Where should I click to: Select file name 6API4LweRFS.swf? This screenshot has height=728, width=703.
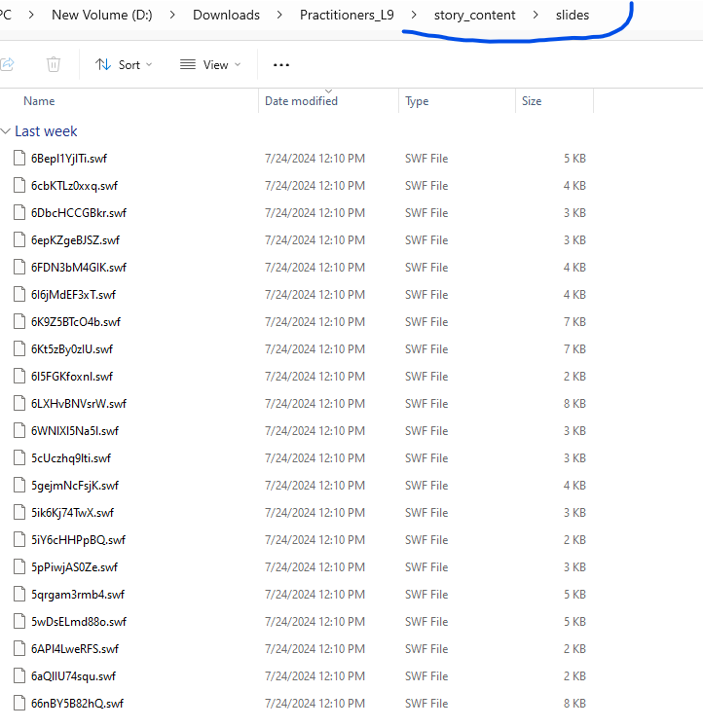pyautogui.click(x=75, y=649)
